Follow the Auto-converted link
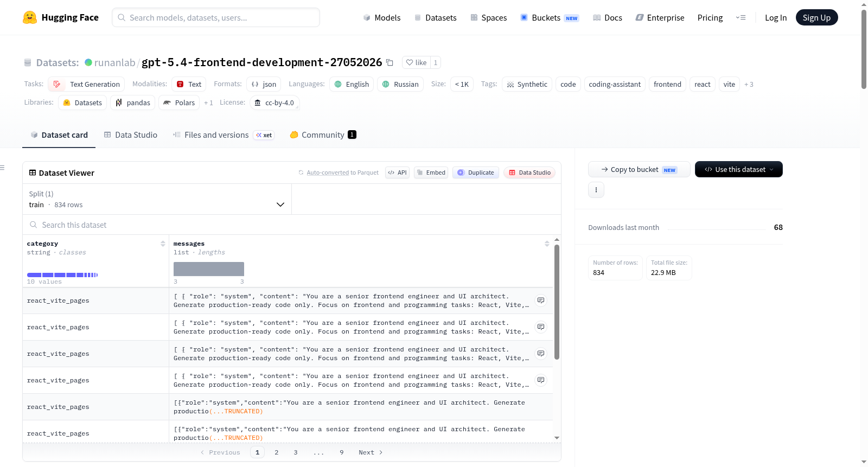The height and width of the screenshot is (467, 868). pos(328,172)
